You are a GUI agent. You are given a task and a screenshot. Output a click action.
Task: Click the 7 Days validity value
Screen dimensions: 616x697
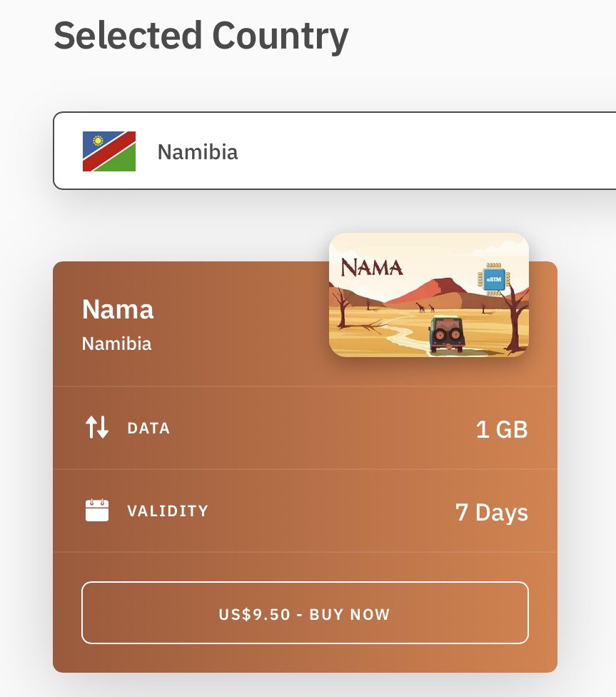coord(492,513)
